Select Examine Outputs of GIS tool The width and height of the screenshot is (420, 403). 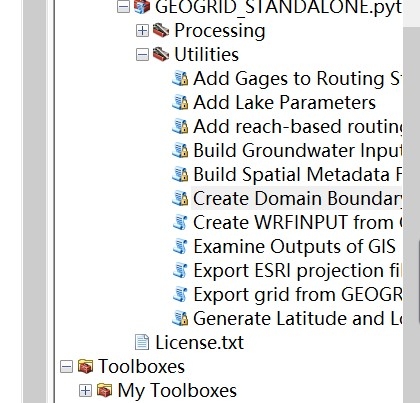(295, 246)
